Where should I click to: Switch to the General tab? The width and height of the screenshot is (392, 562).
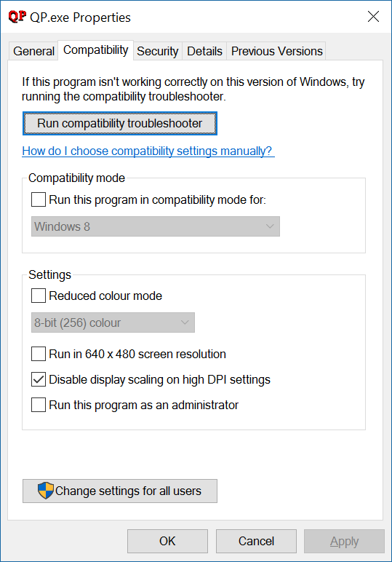coord(33,51)
